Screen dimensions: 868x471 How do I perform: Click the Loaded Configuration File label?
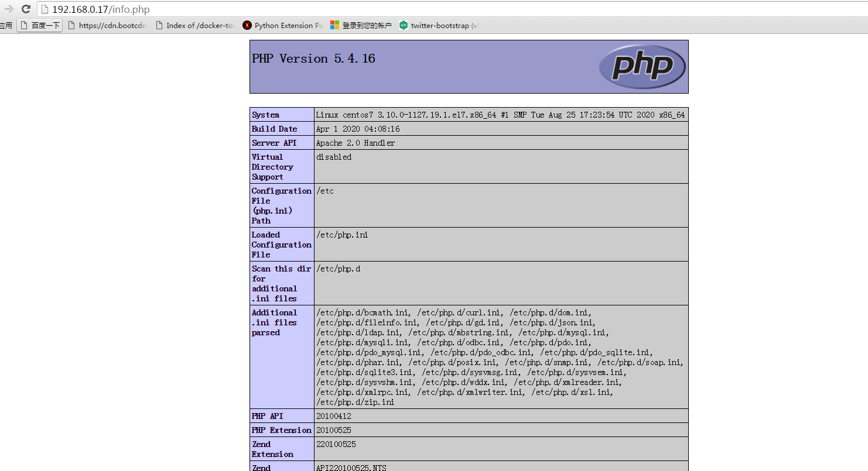pos(282,245)
